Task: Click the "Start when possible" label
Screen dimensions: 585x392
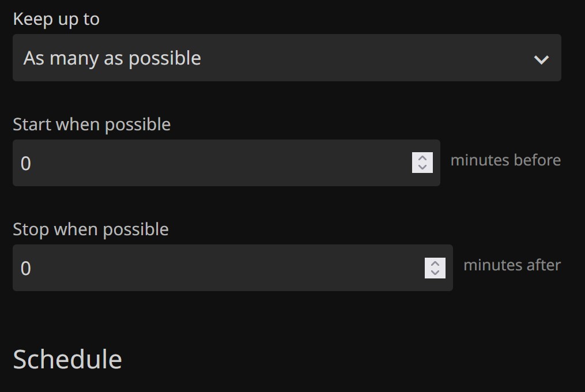Action: [x=92, y=125]
